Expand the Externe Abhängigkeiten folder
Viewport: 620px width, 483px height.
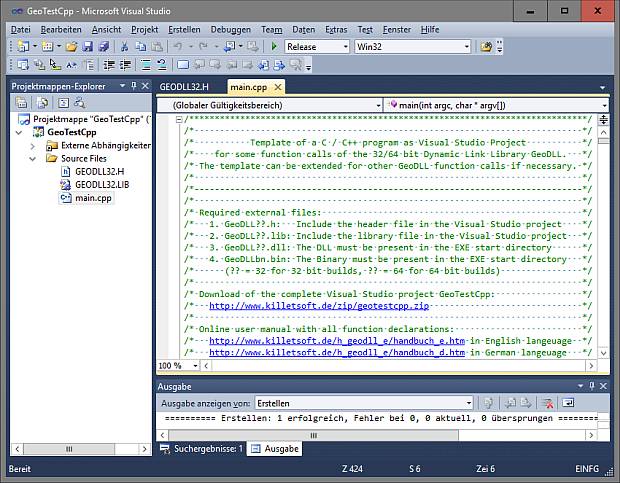point(32,146)
